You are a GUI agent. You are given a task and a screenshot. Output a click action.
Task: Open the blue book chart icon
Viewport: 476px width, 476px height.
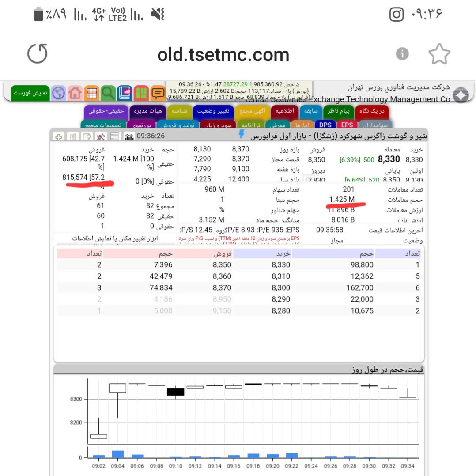pos(125,93)
